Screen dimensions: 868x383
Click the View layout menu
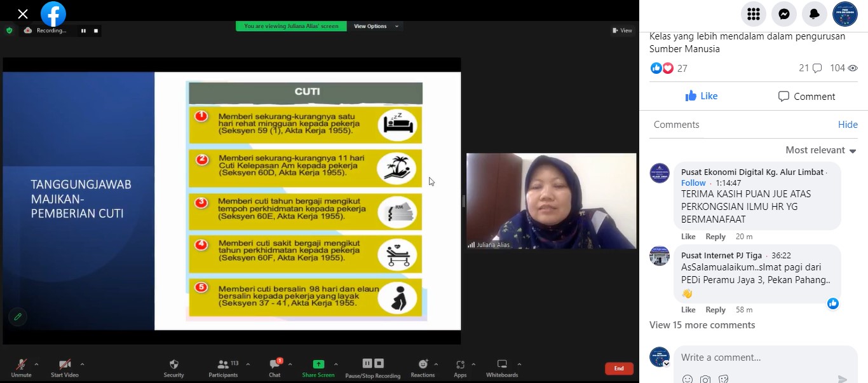pyautogui.click(x=622, y=31)
